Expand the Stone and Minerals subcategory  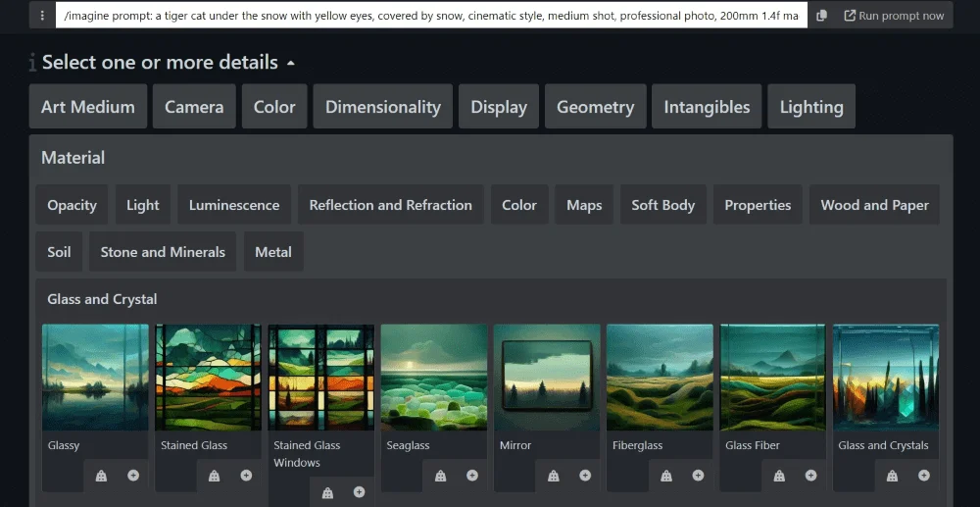pyautogui.click(x=163, y=252)
